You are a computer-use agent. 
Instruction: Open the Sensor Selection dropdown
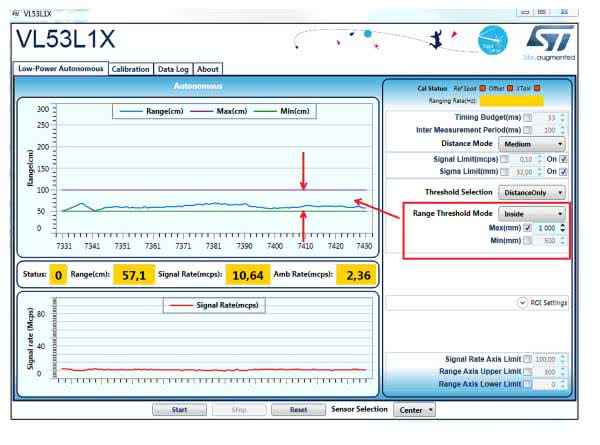417,409
